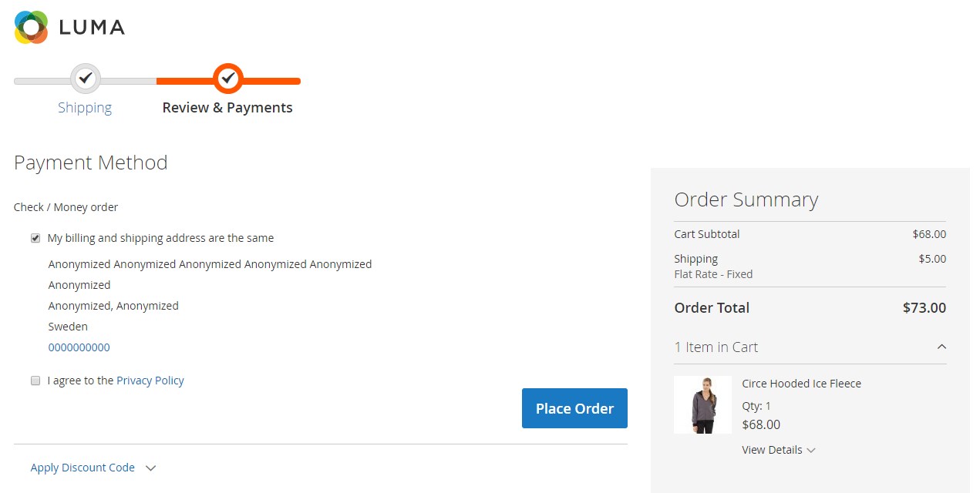Click the Shipping step checkmark circle
Viewport: 980px width, 503px height.
(x=86, y=78)
